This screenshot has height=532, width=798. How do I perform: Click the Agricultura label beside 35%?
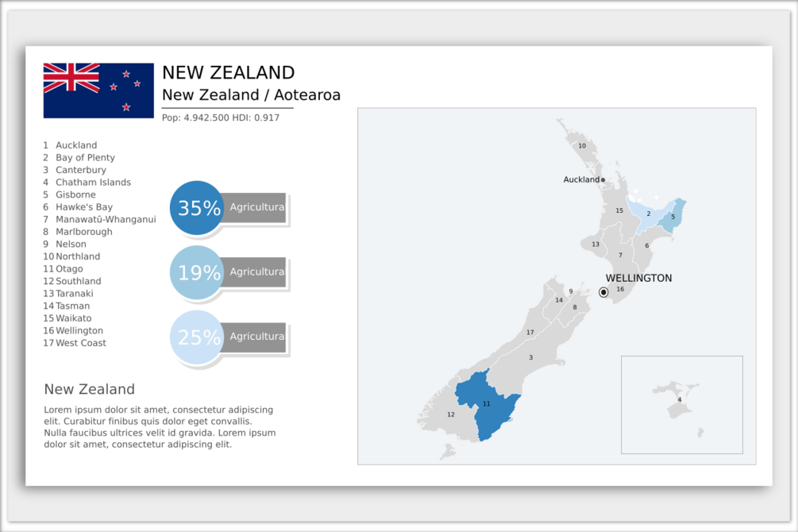(x=256, y=207)
